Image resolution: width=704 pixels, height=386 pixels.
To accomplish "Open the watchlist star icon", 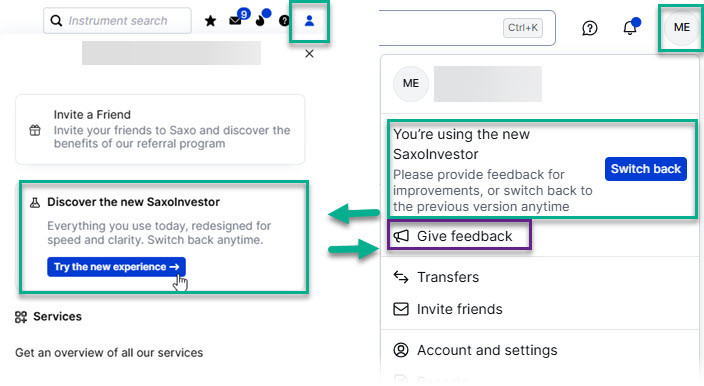I will [210, 21].
